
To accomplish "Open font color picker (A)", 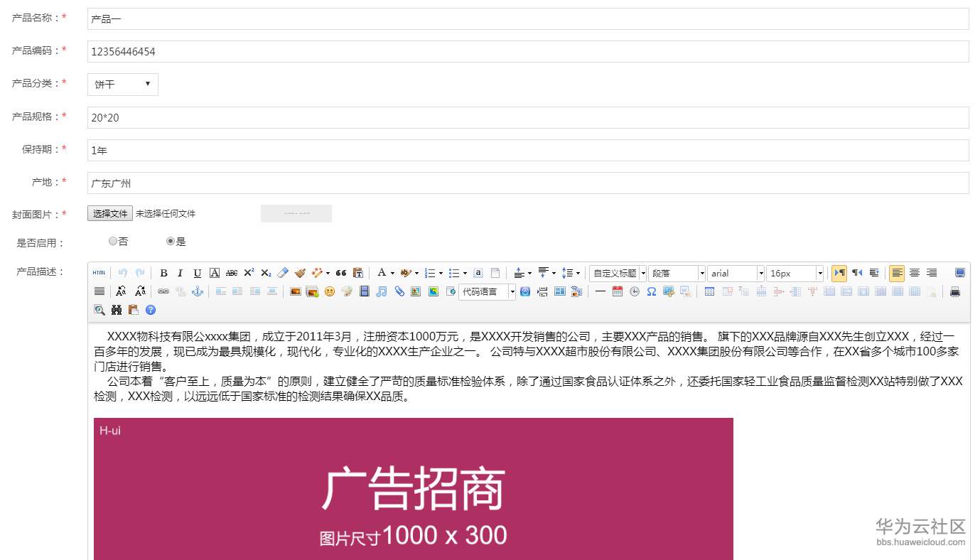I will coord(382,273).
